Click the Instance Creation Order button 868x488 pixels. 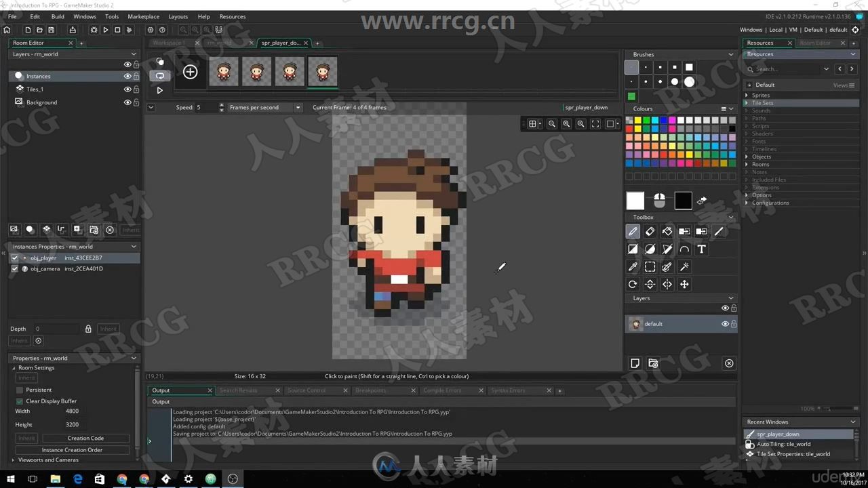[x=72, y=450]
